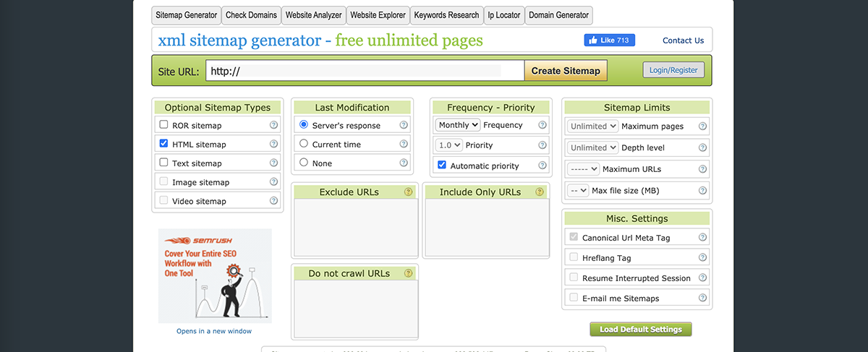Open help icon for Automatic priority
This screenshot has height=352, width=868.
point(542,166)
